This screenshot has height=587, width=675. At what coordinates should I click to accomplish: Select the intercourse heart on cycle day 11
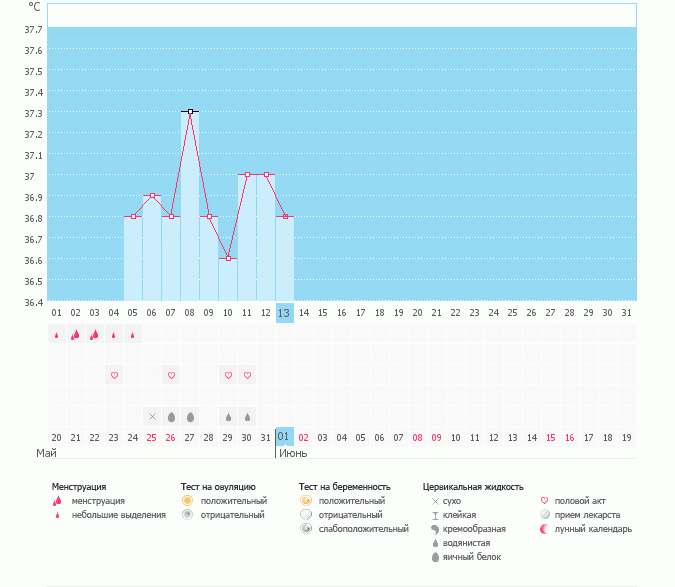pos(247,375)
